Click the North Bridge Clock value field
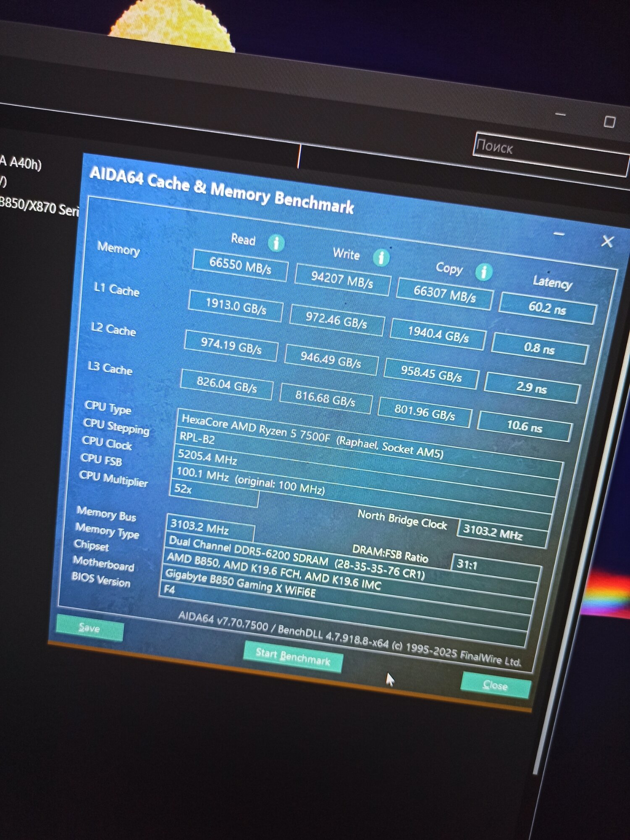Viewport: 630px width, 840px height. [x=503, y=533]
